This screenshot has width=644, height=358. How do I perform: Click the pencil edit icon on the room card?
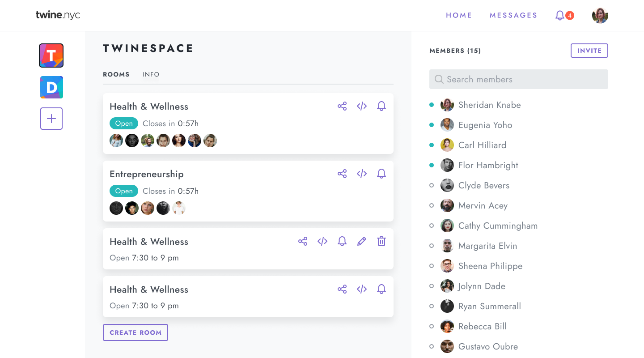tap(362, 241)
